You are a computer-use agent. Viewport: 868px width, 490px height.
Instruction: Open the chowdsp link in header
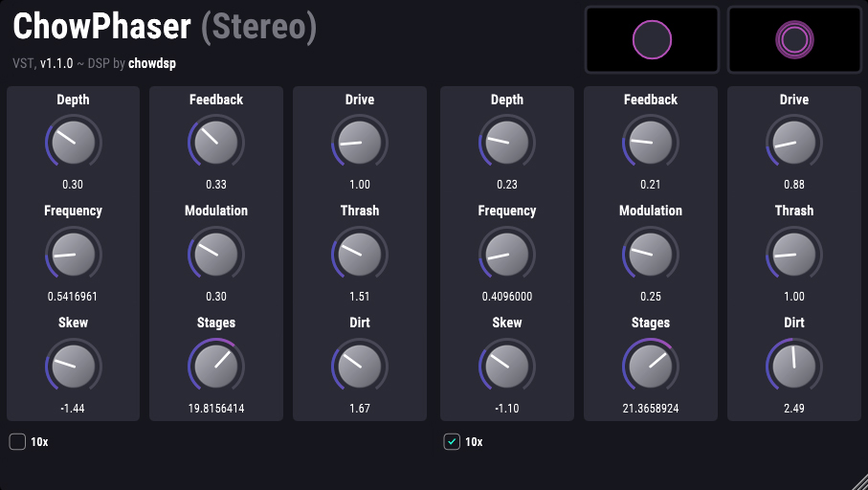(152, 63)
